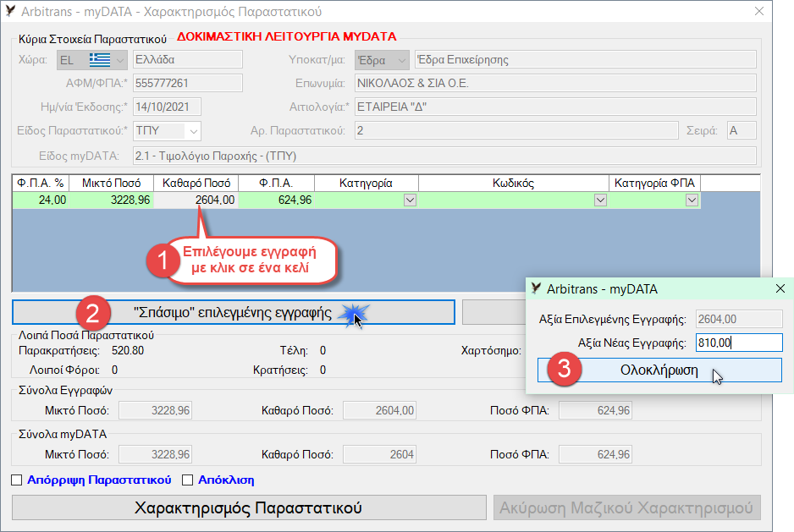Click the Ακύρωση Μαζικού Χαρακτηρισμού button
This screenshot has width=794, height=532.
point(627,507)
